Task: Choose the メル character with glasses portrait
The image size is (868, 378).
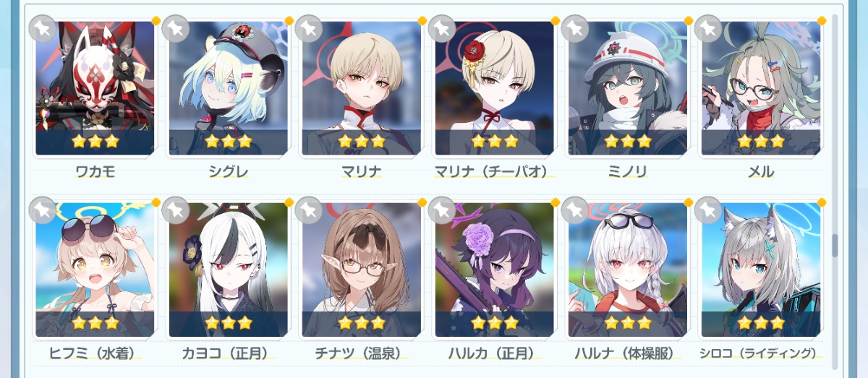Action: pos(760,88)
